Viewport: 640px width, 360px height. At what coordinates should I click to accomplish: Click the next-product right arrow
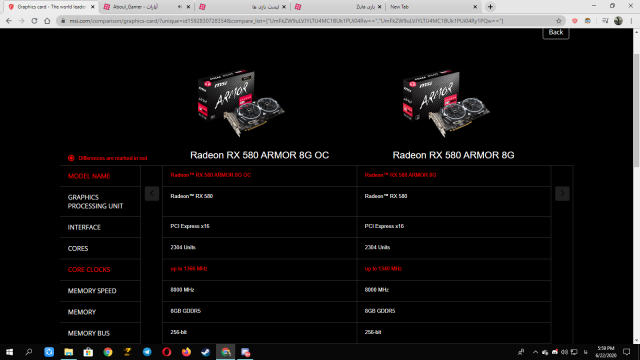(562, 193)
